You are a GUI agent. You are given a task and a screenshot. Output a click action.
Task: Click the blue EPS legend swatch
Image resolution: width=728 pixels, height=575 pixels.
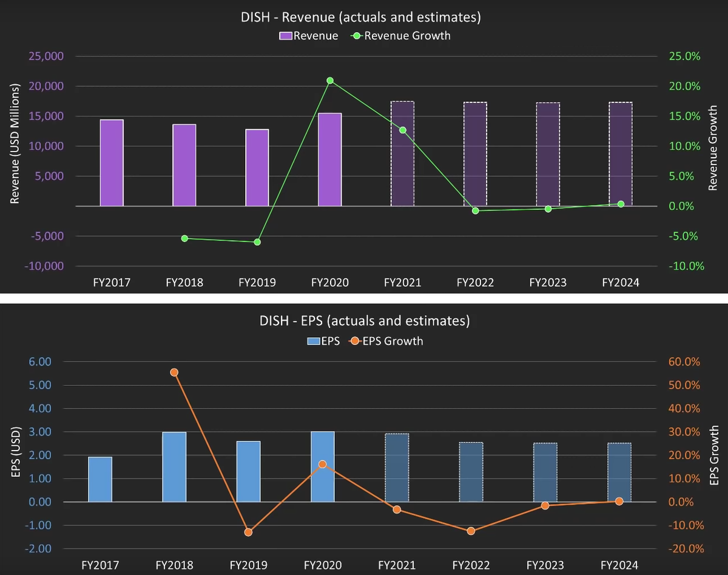[x=313, y=341]
